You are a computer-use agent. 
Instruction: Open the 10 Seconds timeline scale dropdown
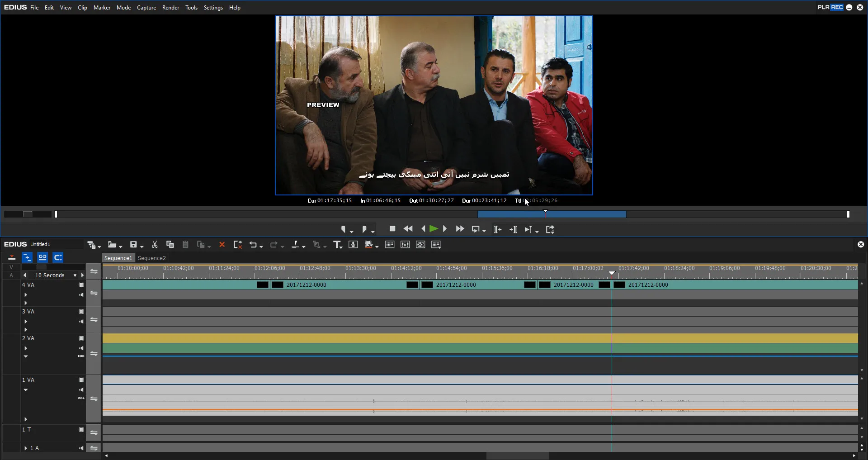click(75, 275)
